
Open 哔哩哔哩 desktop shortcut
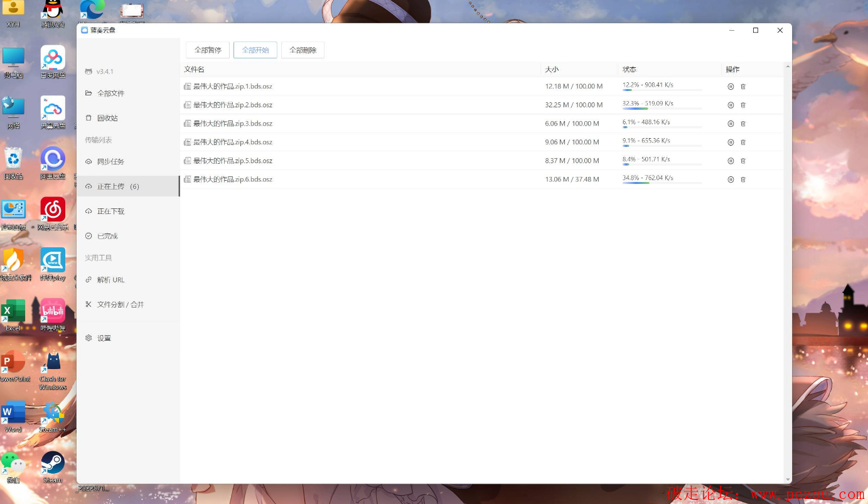[53, 315]
